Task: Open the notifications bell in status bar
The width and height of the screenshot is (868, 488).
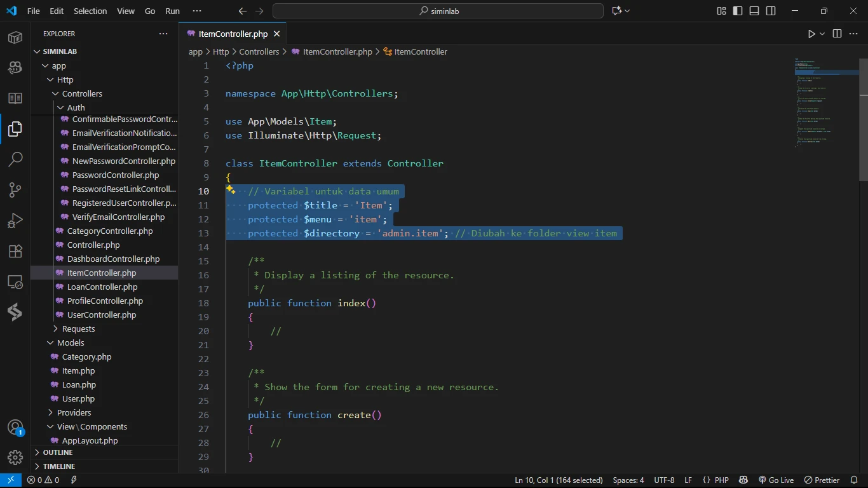Action: [854, 480]
